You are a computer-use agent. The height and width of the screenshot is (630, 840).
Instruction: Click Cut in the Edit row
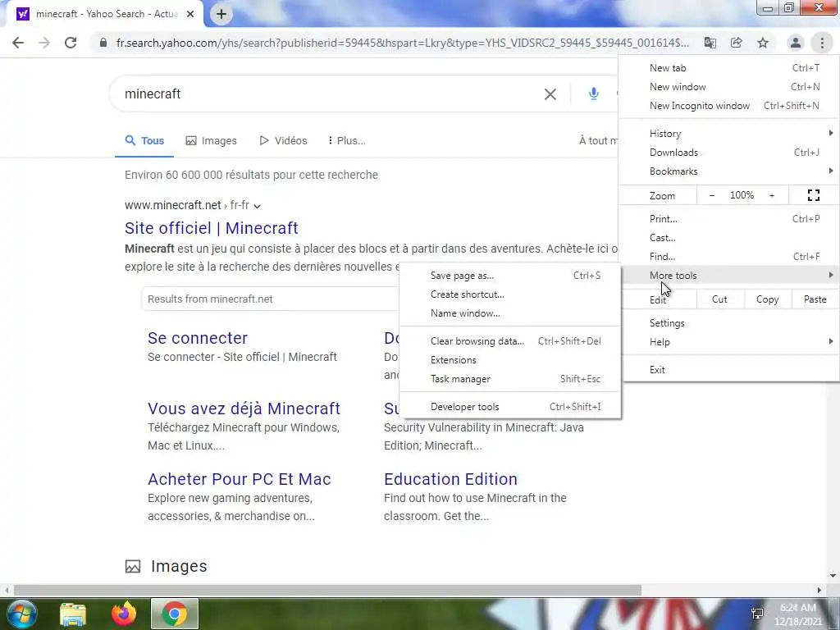[x=719, y=299]
